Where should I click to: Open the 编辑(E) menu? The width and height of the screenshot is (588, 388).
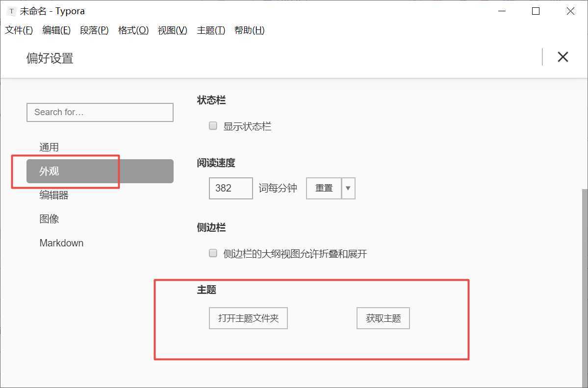tap(56, 30)
